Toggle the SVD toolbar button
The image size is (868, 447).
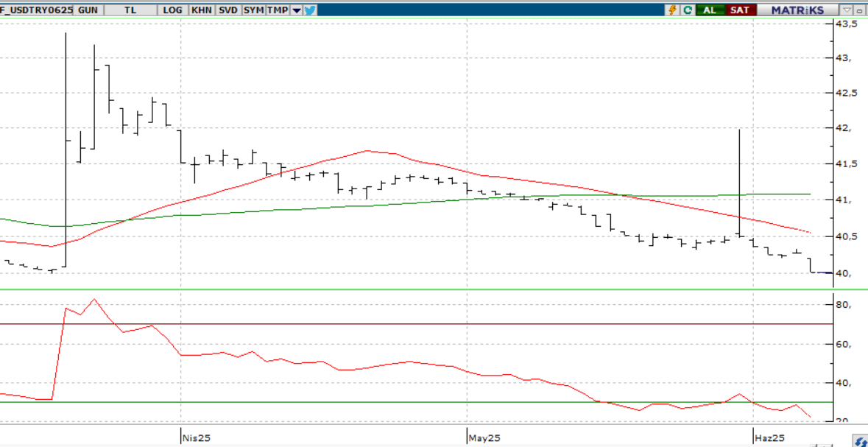pos(227,10)
